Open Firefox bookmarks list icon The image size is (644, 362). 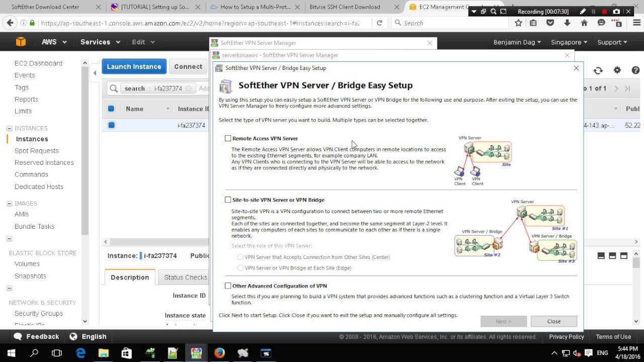click(x=533, y=23)
